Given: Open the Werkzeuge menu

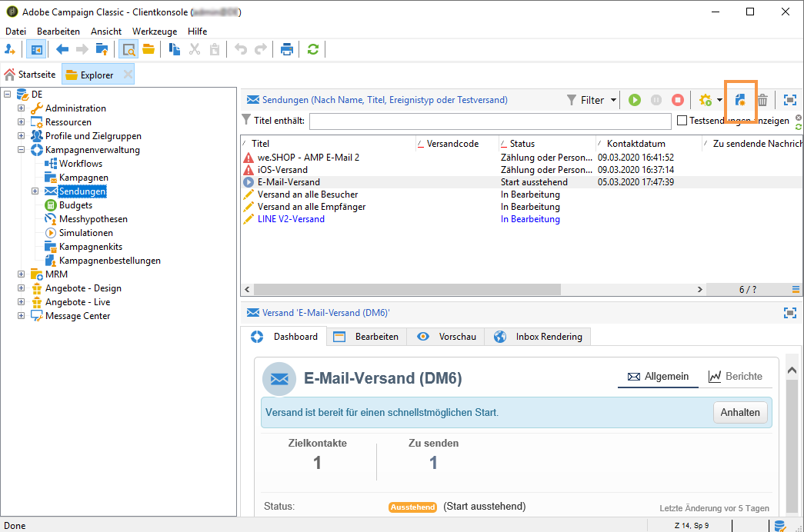Looking at the screenshot, I should pos(155,32).
